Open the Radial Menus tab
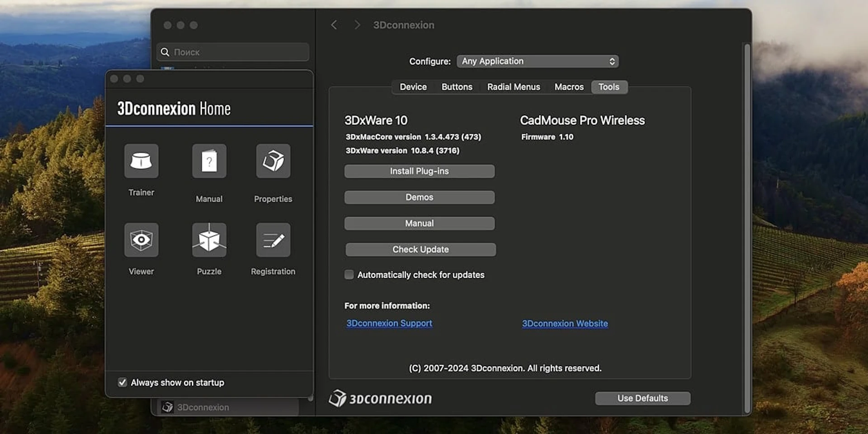The width and height of the screenshot is (868, 434). [514, 87]
